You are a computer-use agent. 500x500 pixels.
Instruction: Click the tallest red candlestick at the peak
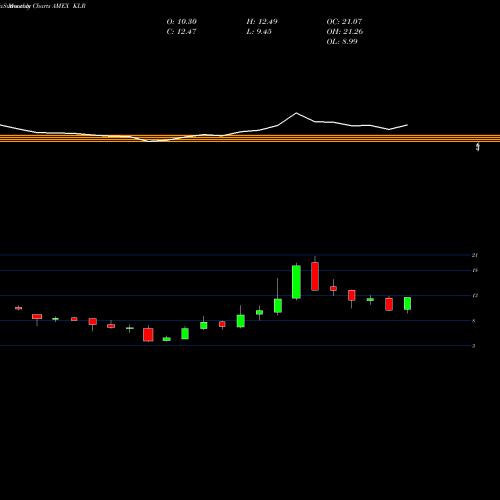(x=315, y=276)
